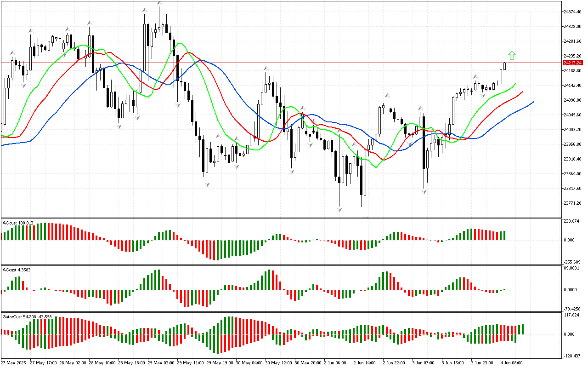This screenshot has height=368, width=588.
Task: Select the red current price label 24213.24
Action: 572,63
